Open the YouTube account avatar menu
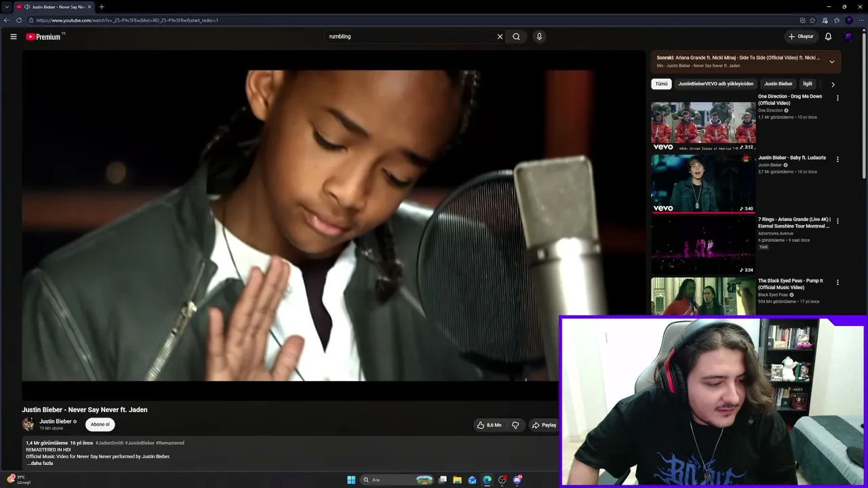This screenshot has height=488, width=868. point(848,37)
